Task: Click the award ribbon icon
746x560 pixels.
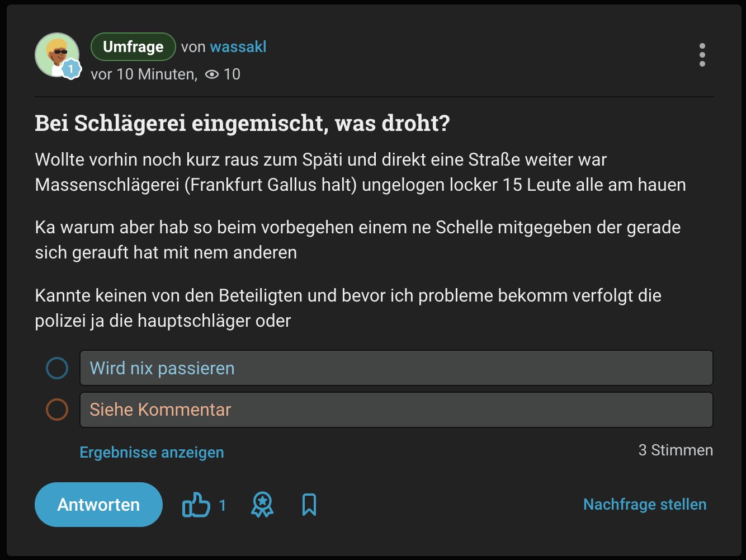Action: [262, 505]
